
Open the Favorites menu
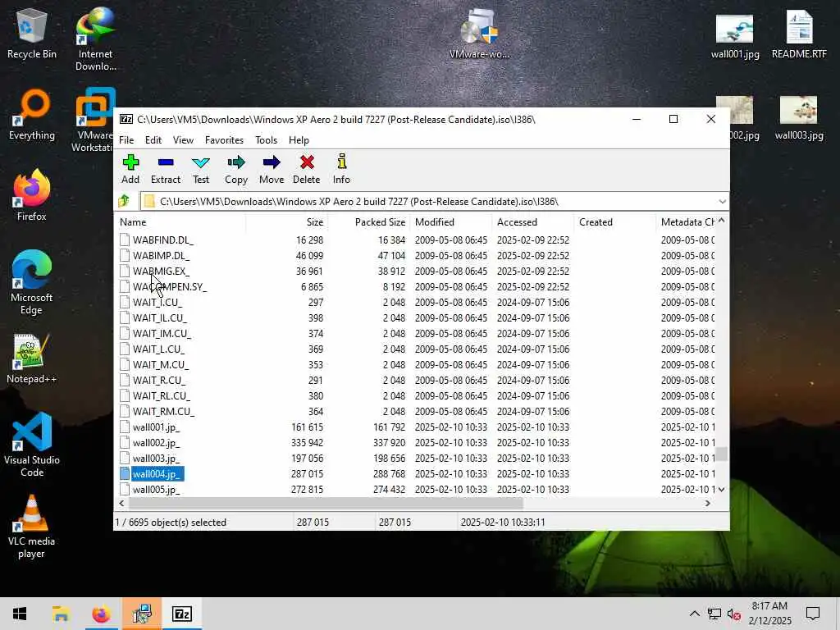224,140
